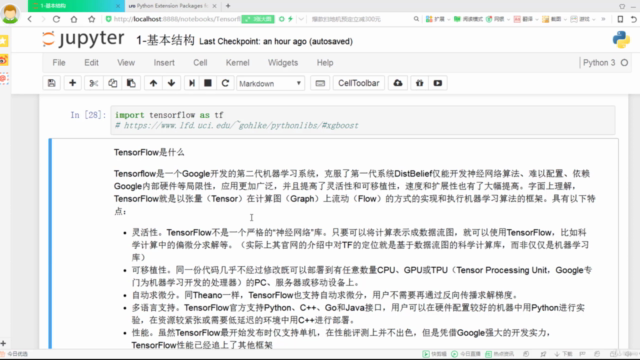The image size is (640, 360).
Task: Save notebook with the floppy disk icon
Action: pos(51,83)
